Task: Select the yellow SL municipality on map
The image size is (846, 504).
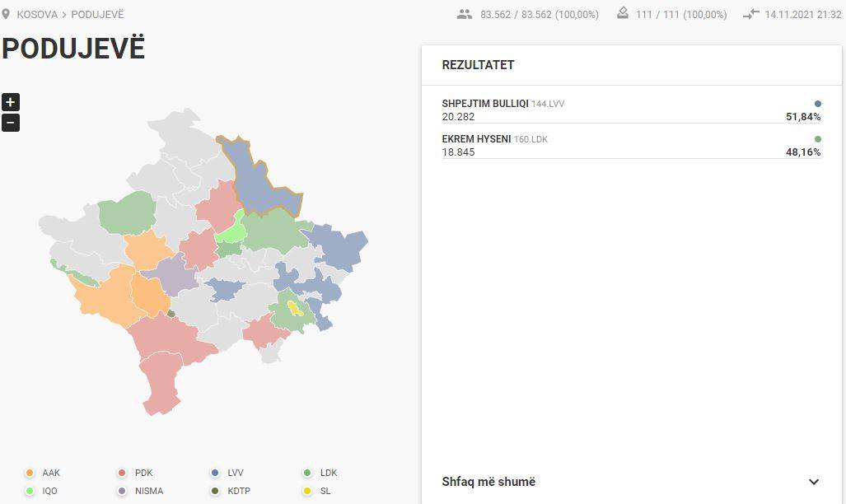Action: tap(295, 308)
